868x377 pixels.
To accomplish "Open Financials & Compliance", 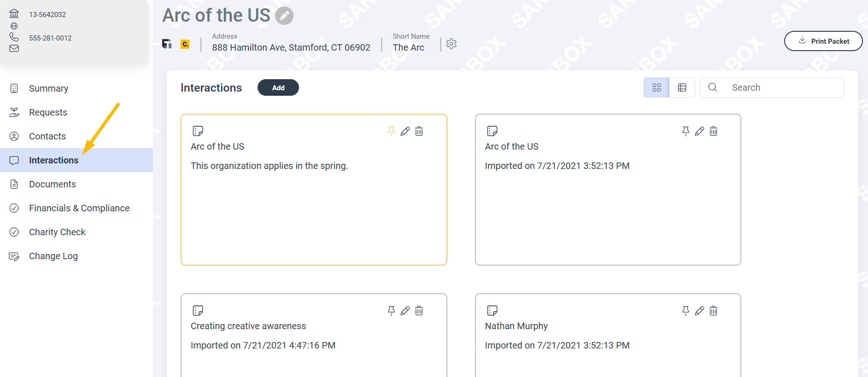I will [x=76, y=208].
